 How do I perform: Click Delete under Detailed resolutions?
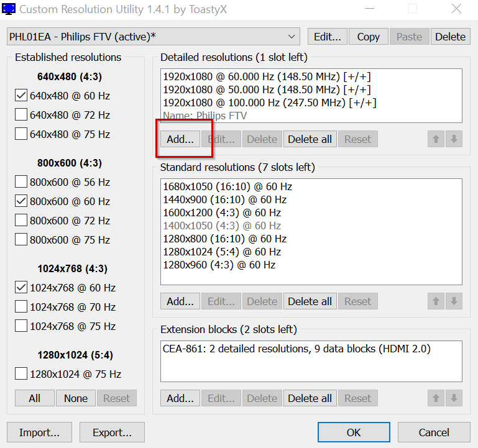click(x=262, y=139)
